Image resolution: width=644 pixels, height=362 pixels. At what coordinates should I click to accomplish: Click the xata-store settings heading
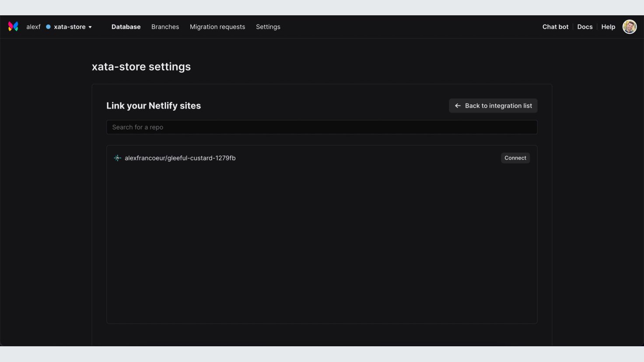[x=141, y=67]
